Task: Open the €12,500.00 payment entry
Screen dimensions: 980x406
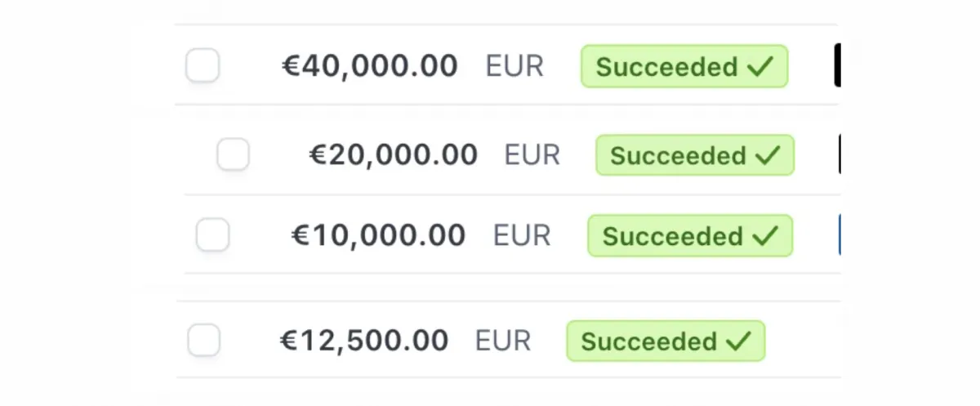Action: [x=364, y=340]
